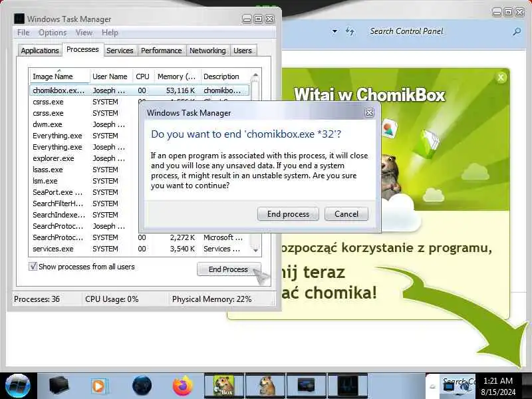Screen dimensions: 532x399
Task: Select SearchProtoc... owned by Joseph
Action: [x=58, y=226]
